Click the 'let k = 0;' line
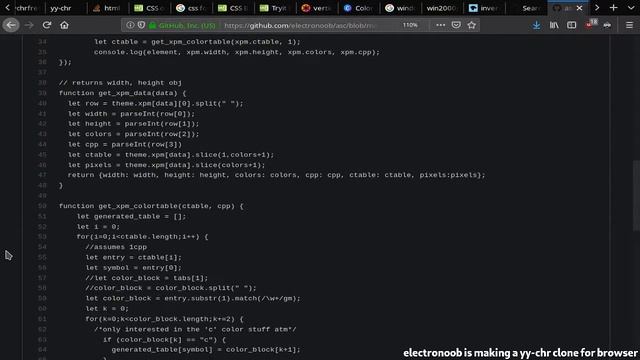This screenshot has width=640, height=360. click(107, 309)
